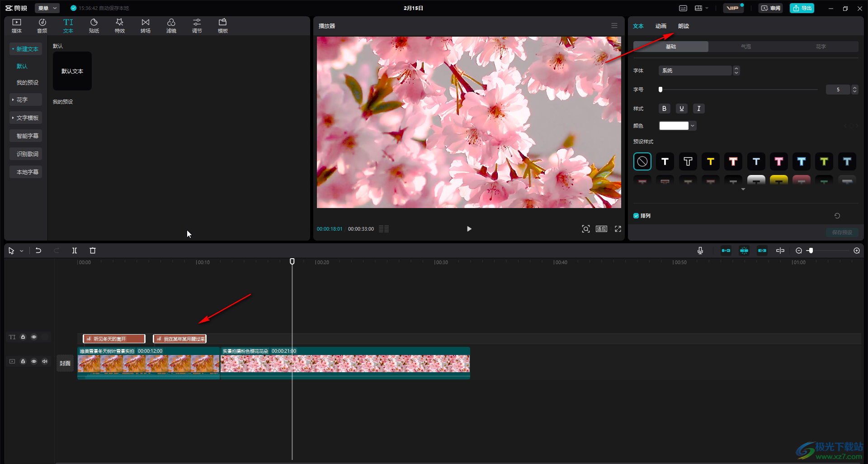Switch to the 朗读 tab
The height and width of the screenshot is (464, 868).
pyautogui.click(x=684, y=26)
